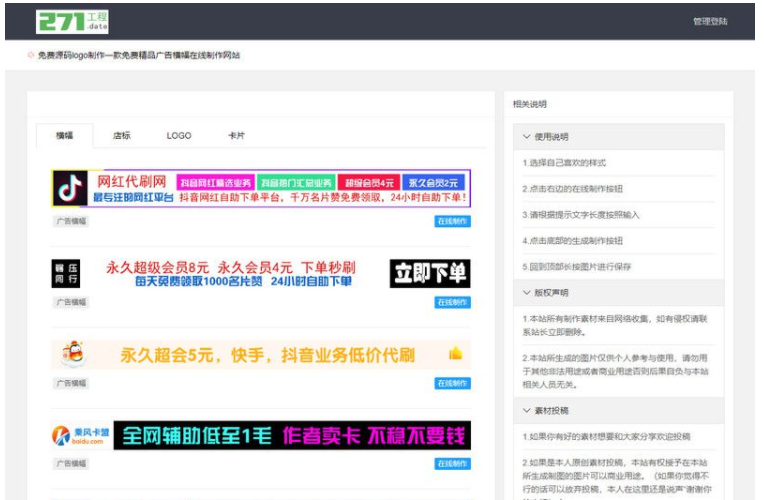Click the 乘风卡盟 logo icon
Image resolution: width=764 pixels, height=500 pixels.
81,435
